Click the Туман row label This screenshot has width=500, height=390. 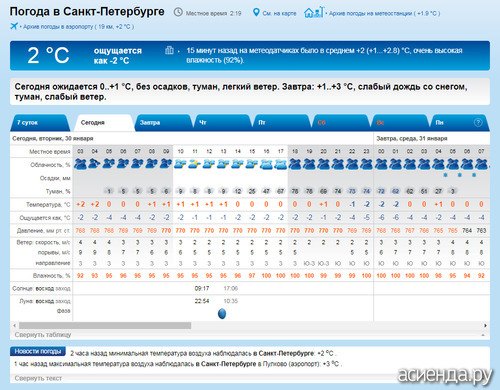pos(58,191)
